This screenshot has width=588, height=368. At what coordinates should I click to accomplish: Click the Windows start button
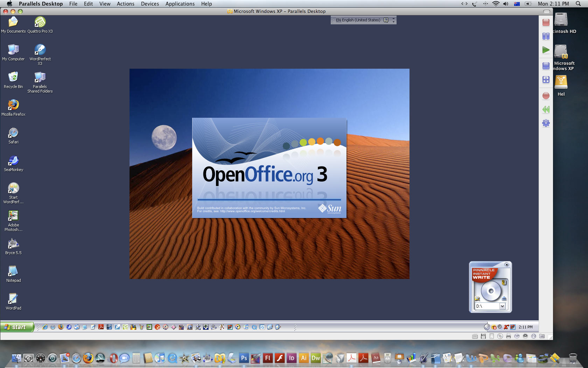tap(17, 327)
